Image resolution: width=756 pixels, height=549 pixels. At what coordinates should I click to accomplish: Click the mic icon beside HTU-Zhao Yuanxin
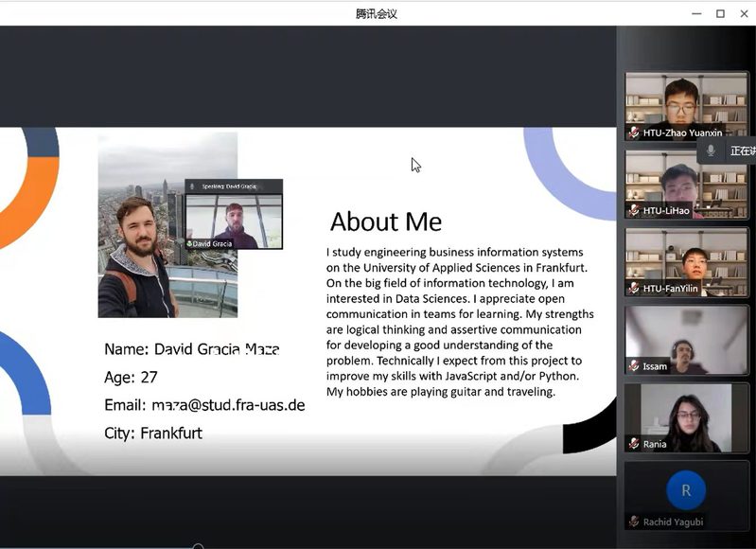634,133
